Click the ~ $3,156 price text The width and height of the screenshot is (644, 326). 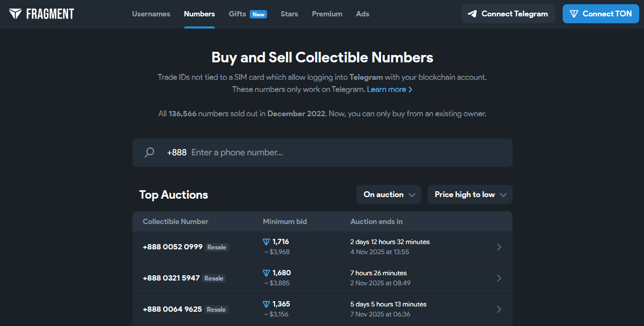point(277,314)
